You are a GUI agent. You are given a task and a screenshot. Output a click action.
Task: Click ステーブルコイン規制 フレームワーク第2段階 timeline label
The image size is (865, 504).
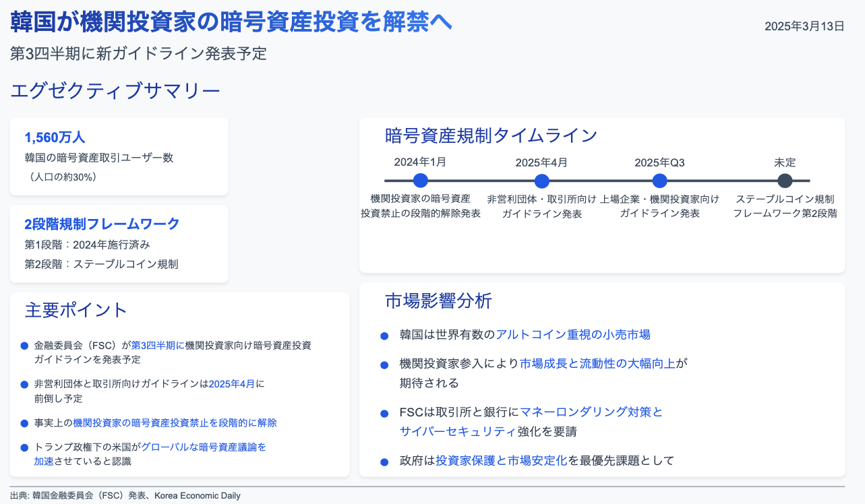click(785, 206)
